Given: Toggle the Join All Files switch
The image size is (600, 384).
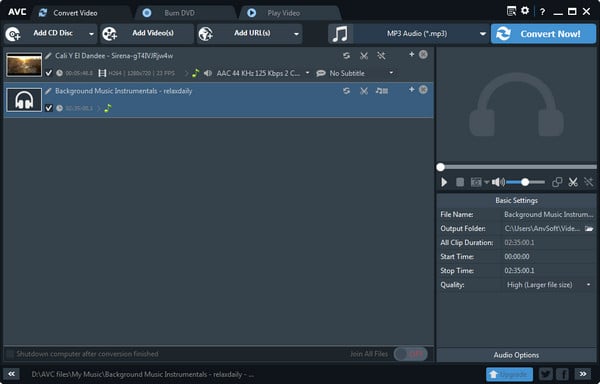Looking at the screenshot, I should click(x=411, y=354).
